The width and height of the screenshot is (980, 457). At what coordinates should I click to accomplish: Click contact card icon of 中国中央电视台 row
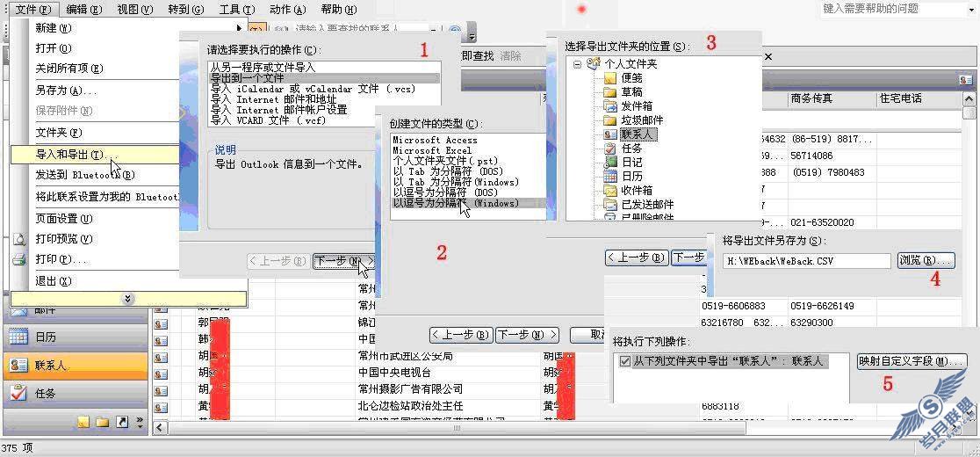[x=162, y=374]
